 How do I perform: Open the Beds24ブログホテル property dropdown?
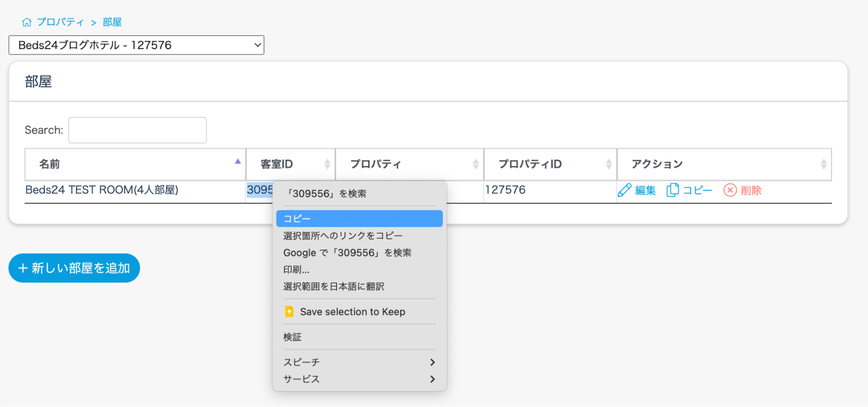(x=136, y=45)
